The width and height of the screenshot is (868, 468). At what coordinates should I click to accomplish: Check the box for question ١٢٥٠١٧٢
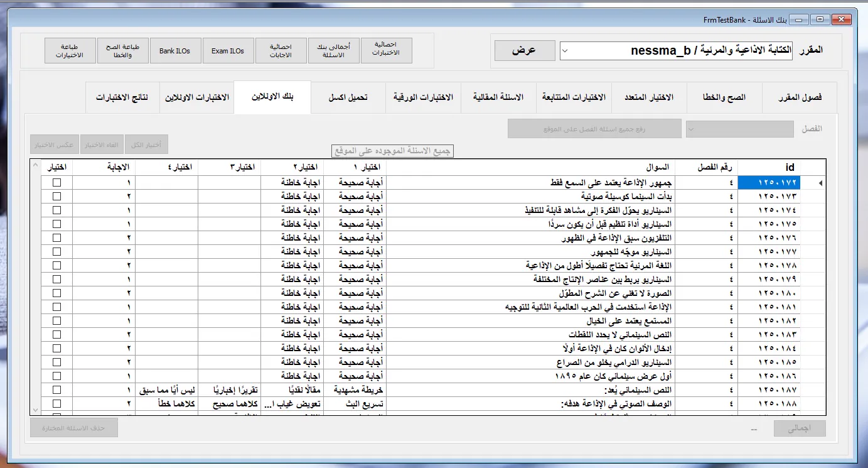pyautogui.click(x=57, y=182)
